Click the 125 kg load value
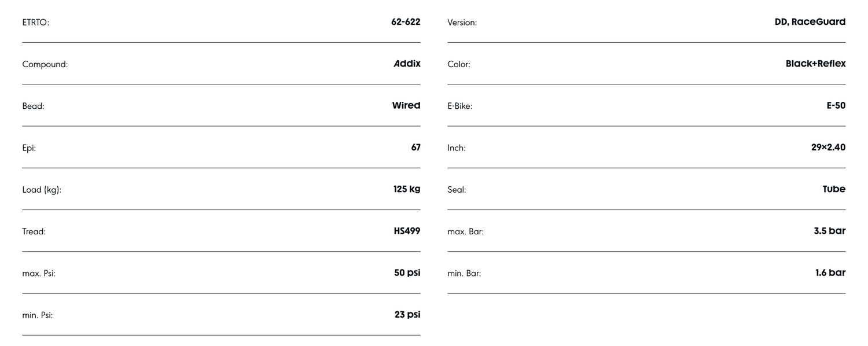868x346 pixels. pyautogui.click(x=407, y=189)
